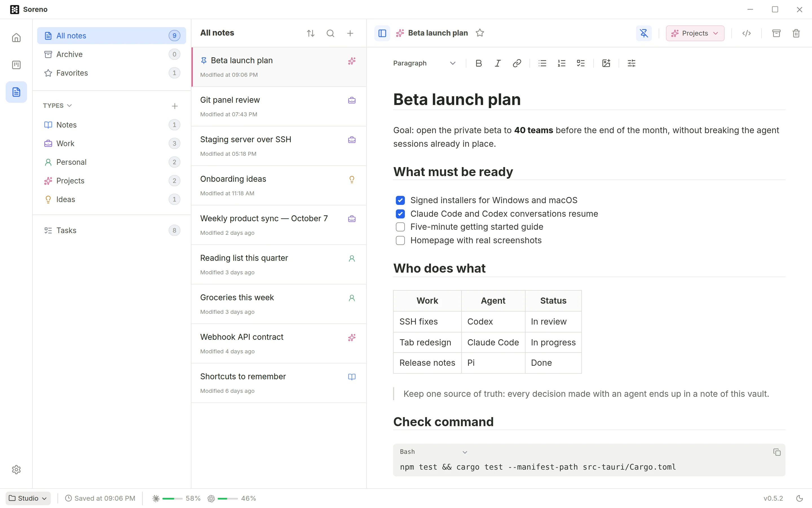Open Groceries this week note
812x508 pixels.
(279, 304)
